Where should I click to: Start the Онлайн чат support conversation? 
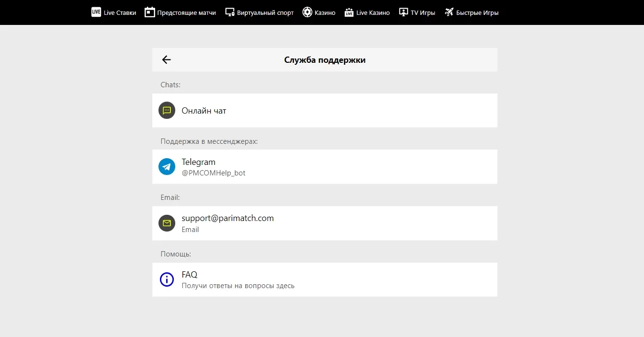204,111
